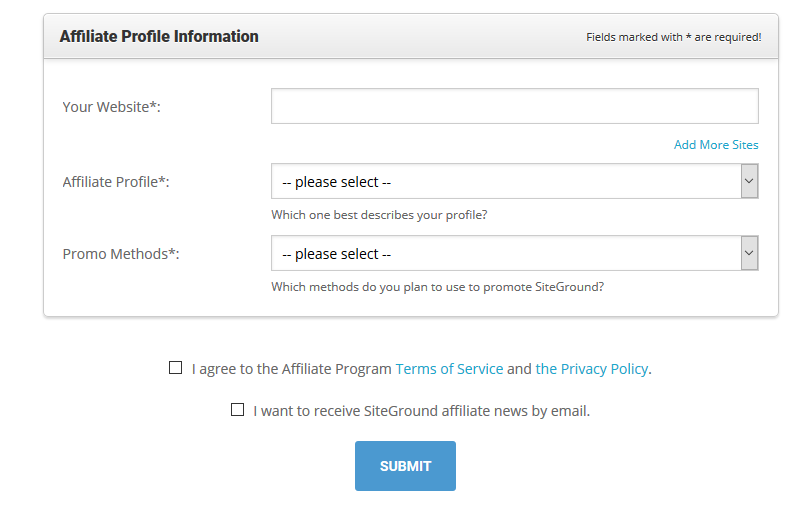Click the Promo Methods dropdown chevron arrow
Screen dimensions: 801x510
(x=749, y=253)
